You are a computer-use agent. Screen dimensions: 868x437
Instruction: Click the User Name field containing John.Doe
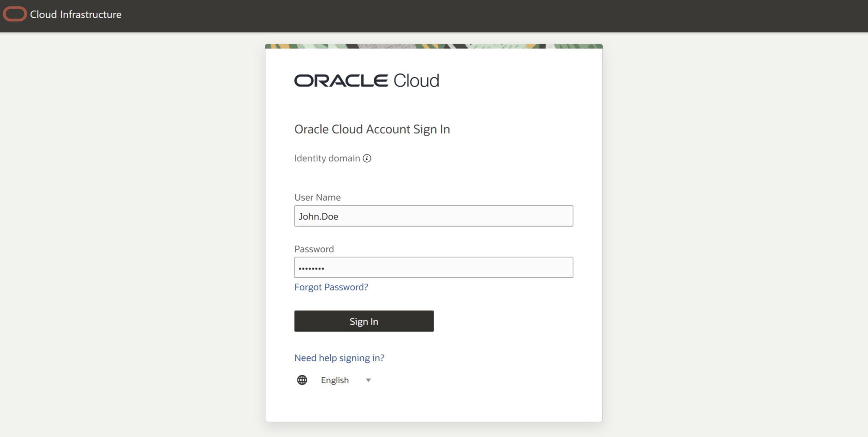pyautogui.click(x=433, y=216)
